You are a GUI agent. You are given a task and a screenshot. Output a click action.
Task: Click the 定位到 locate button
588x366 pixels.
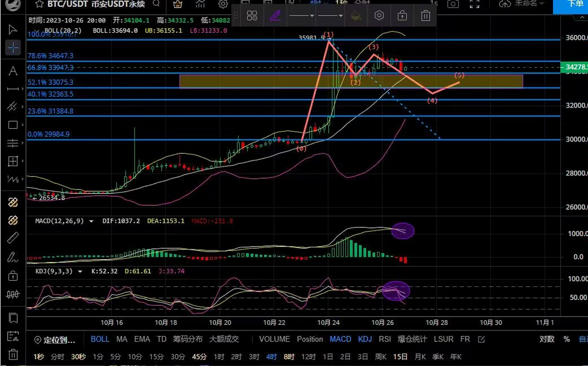point(55,340)
